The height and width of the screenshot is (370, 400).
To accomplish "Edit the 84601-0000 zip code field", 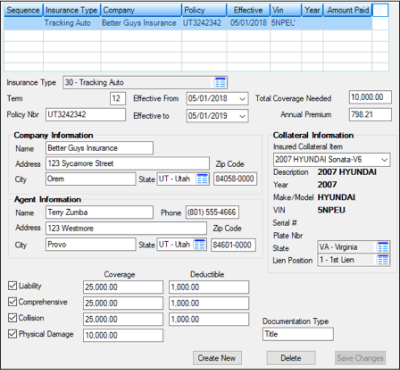I will tap(233, 245).
